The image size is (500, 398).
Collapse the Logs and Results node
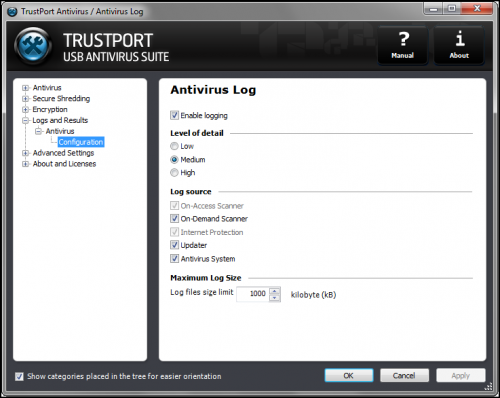[x=25, y=120]
